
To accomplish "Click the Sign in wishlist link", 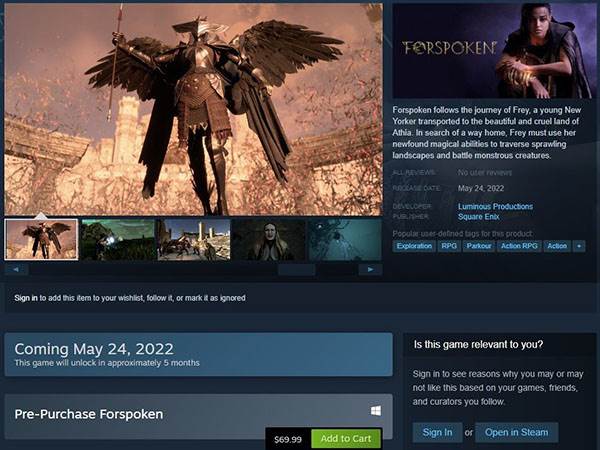I will point(26,298).
